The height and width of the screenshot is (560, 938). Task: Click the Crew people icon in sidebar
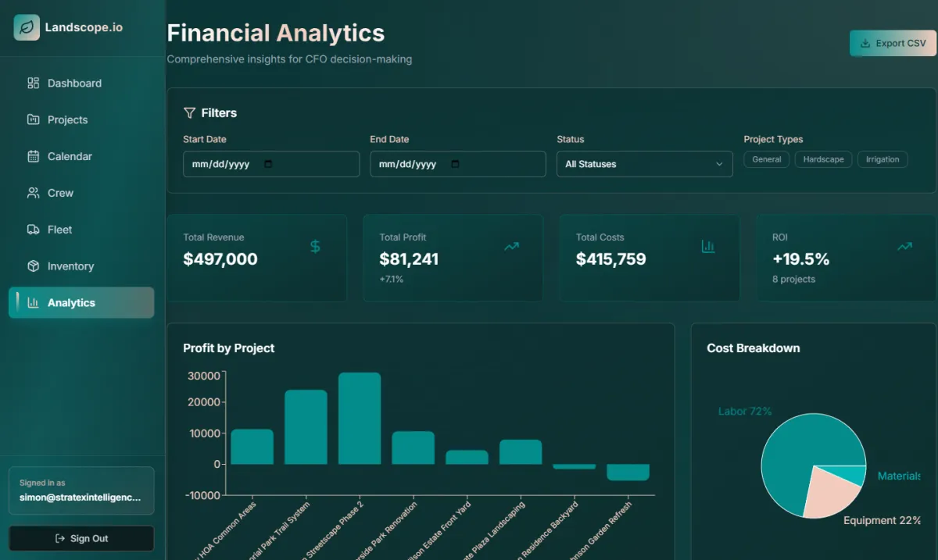click(33, 193)
